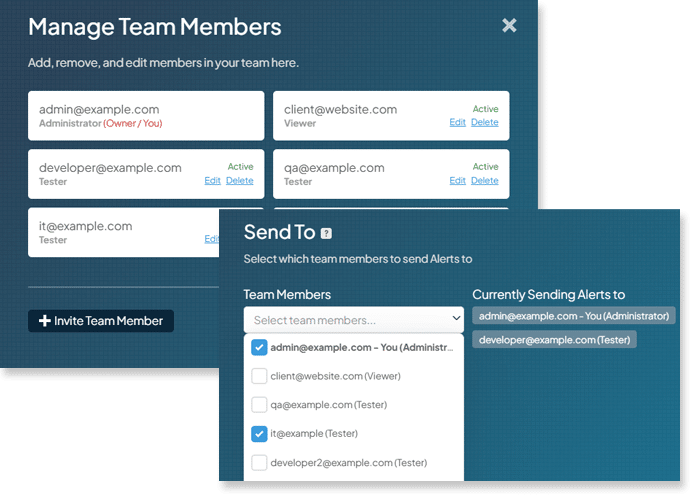
Task: Check the qa@example.com (Tester) checkbox
Action: point(259,405)
